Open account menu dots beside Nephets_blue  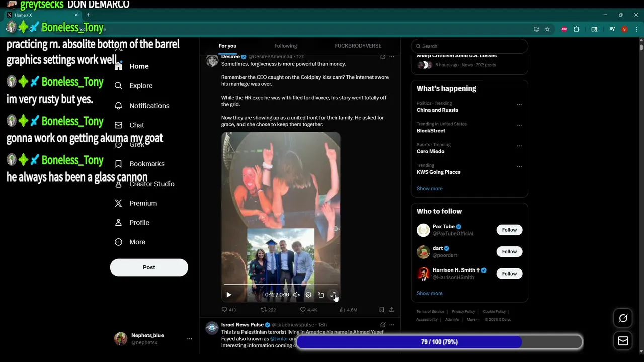tap(190, 339)
